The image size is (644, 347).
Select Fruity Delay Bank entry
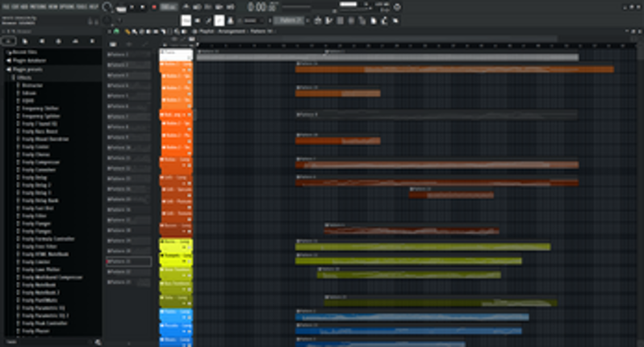tap(40, 200)
